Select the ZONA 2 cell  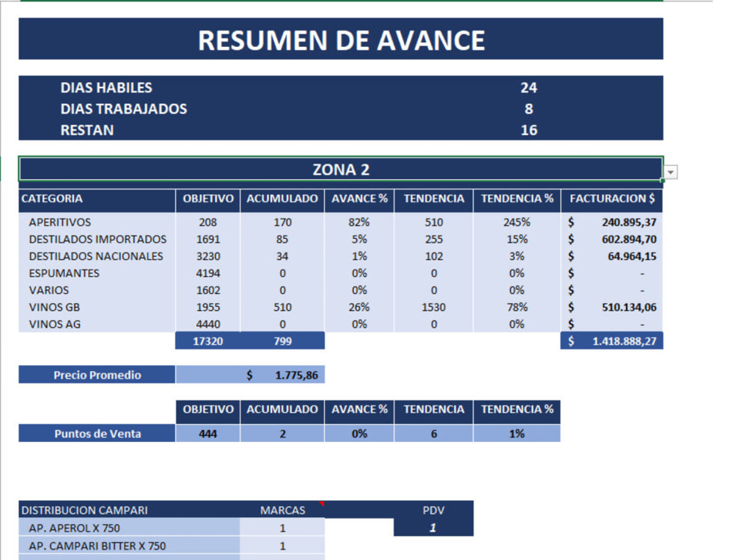click(x=341, y=169)
